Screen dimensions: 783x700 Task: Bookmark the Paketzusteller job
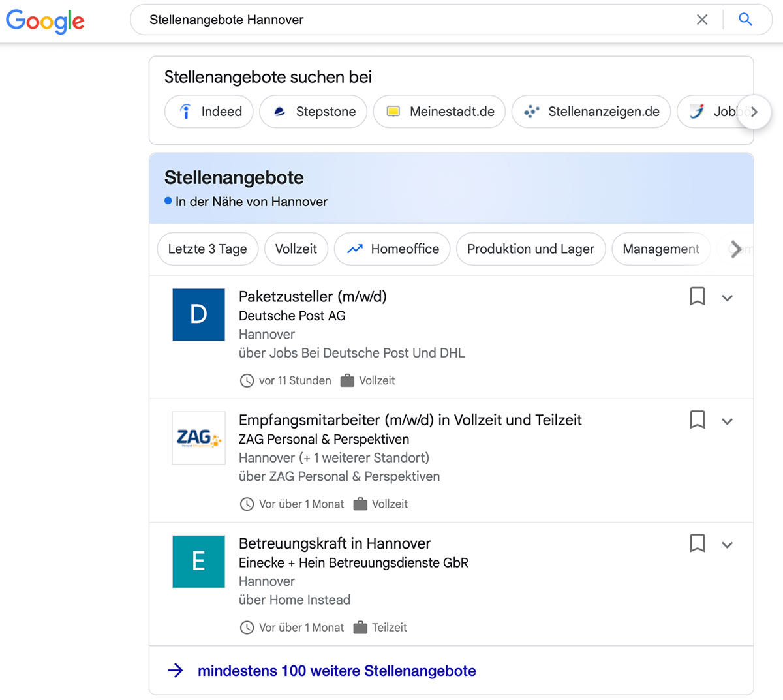coord(698,296)
